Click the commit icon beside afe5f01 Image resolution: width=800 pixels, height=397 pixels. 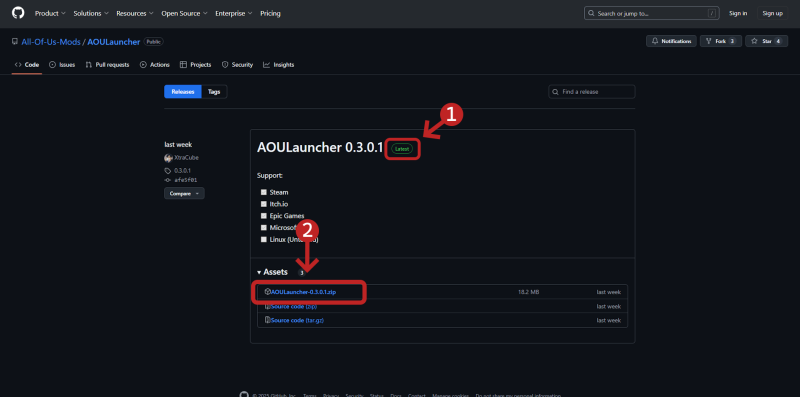167,180
